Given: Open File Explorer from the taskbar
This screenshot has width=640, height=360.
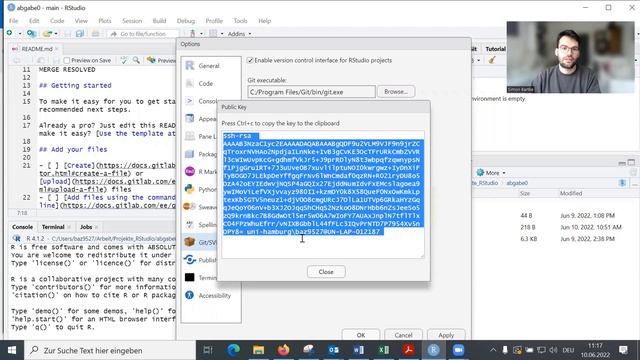Looking at the screenshot, I should tap(258, 350).
